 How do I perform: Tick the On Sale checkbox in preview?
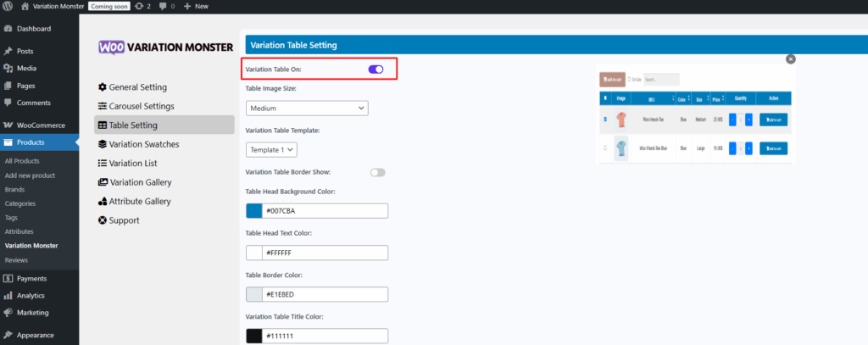pyautogui.click(x=630, y=80)
